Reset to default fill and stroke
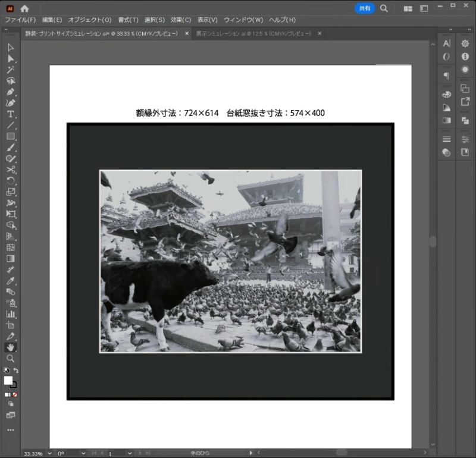Viewport: 476px width, 458px height. [x=6, y=371]
